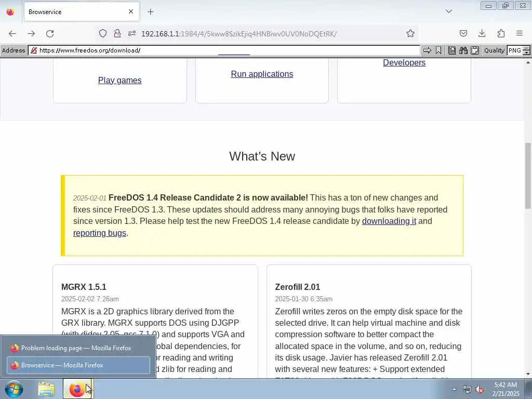Image resolution: width=532 pixels, height=399 pixels.
Task: Open the Developers link
Action: 404,62
